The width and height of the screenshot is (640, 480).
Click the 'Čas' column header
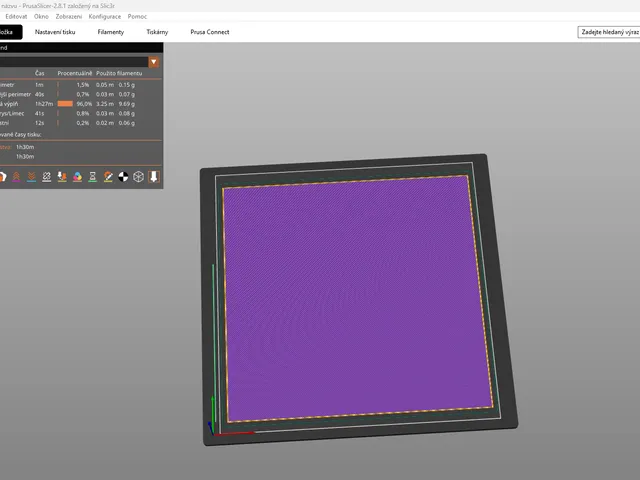(40, 73)
